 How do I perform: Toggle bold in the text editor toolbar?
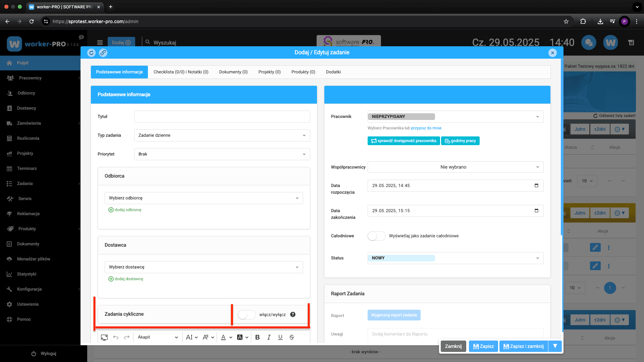257,337
